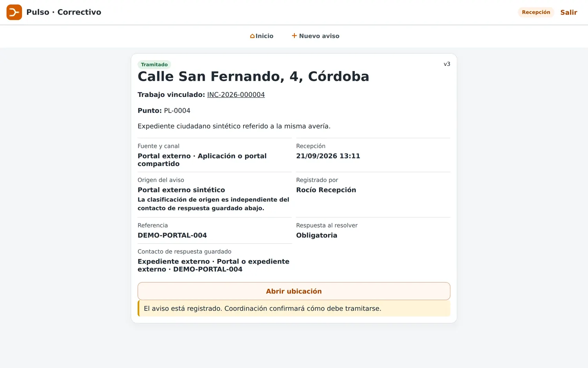The width and height of the screenshot is (588, 368).
Task: Click the Respuesta al resolver label
Action: tap(327, 225)
